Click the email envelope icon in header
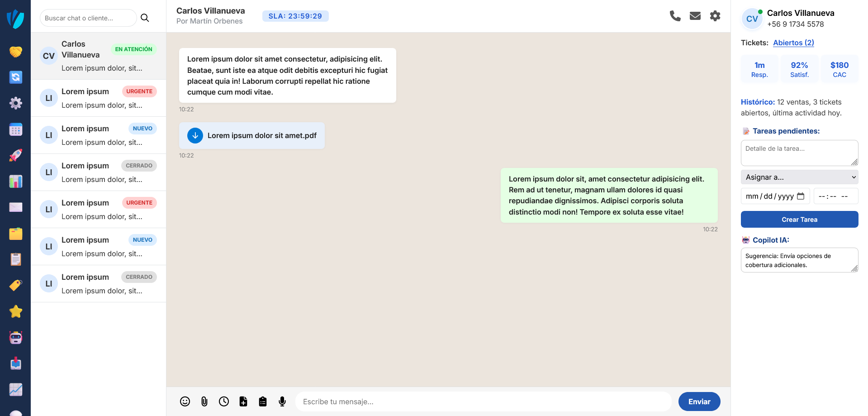868x416 pixels. pyautogui.click(x=695, y=16)
